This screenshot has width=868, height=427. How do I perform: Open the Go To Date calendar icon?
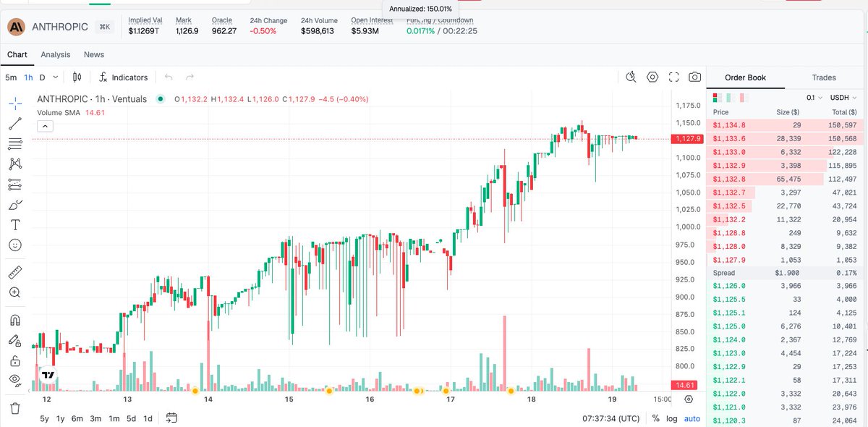[x=172, y=418]
